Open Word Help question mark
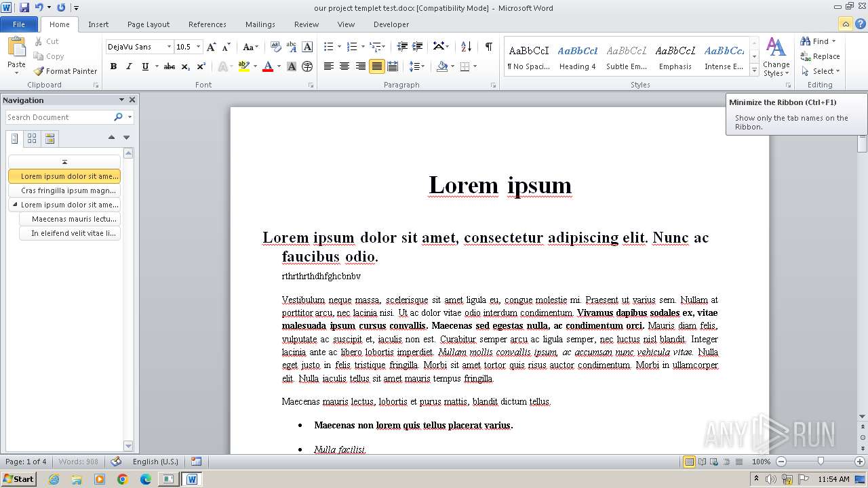Viewport: 868px width, 488px height. (860, 24)
